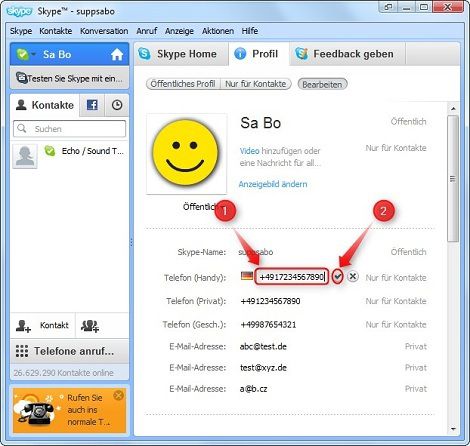Open the Hilfe menu
This screenshot has height=446, width=470.
[x=250, y=31]
